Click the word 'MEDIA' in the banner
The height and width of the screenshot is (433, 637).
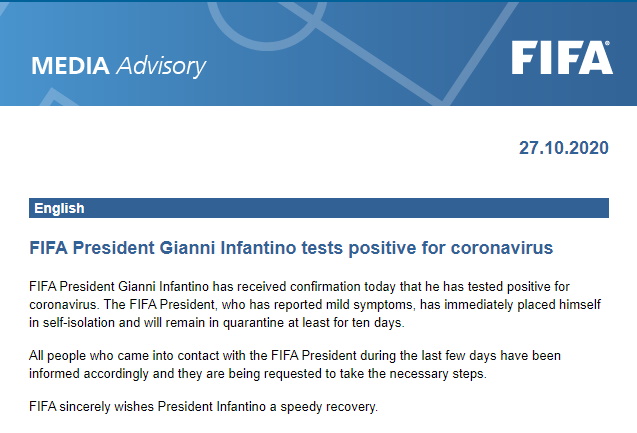click(x=70, y=66)
